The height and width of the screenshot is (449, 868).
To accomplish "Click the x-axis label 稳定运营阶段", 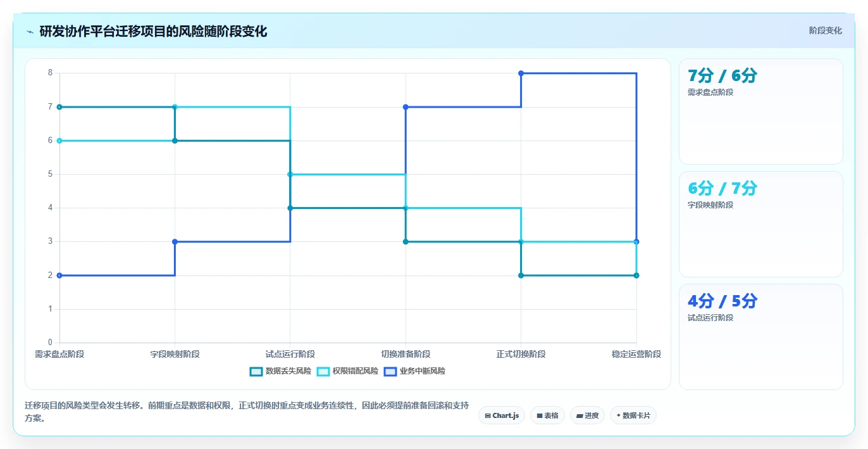I will [636, 355].
